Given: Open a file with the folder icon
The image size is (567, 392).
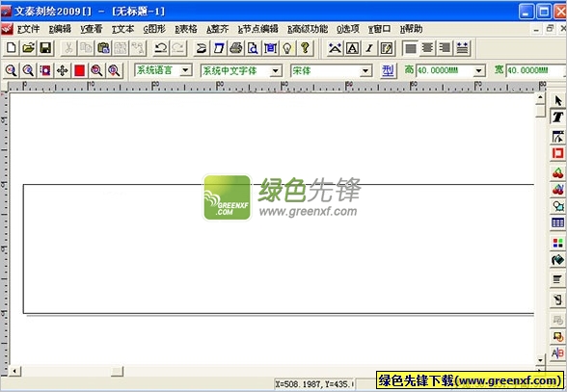Looking at the screenshot, I should click(28, 48).
